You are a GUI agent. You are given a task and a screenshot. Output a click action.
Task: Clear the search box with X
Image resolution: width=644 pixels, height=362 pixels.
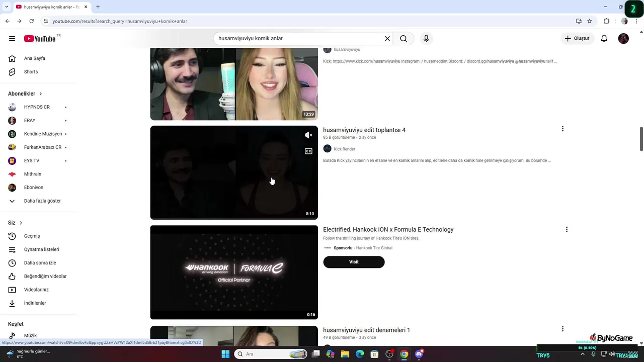[387, 39]
